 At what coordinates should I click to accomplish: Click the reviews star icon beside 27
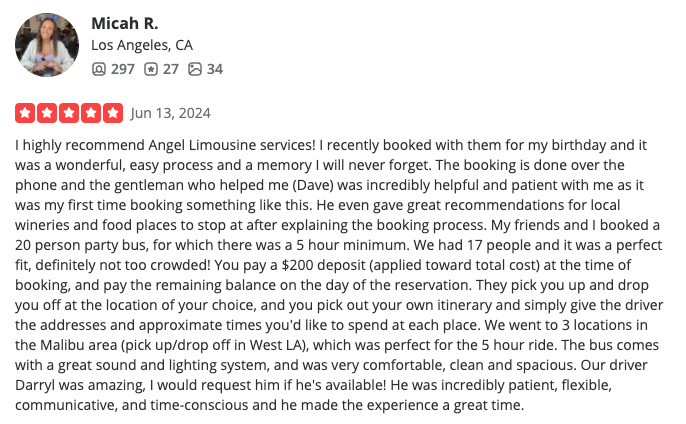tap(151, 69)
